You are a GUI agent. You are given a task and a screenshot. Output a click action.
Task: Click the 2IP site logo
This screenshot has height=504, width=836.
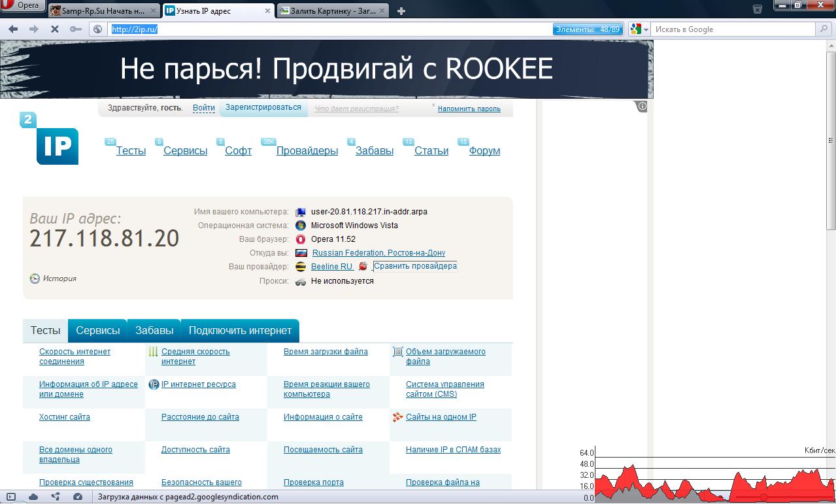pyautogui.click(x=50, y=139)
